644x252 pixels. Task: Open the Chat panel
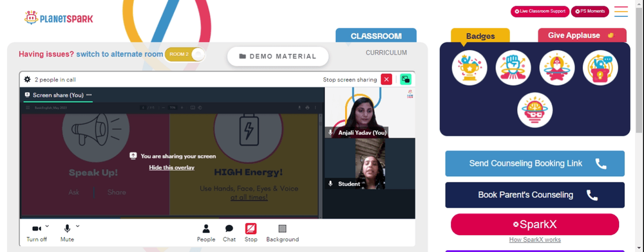pos(229,233)
